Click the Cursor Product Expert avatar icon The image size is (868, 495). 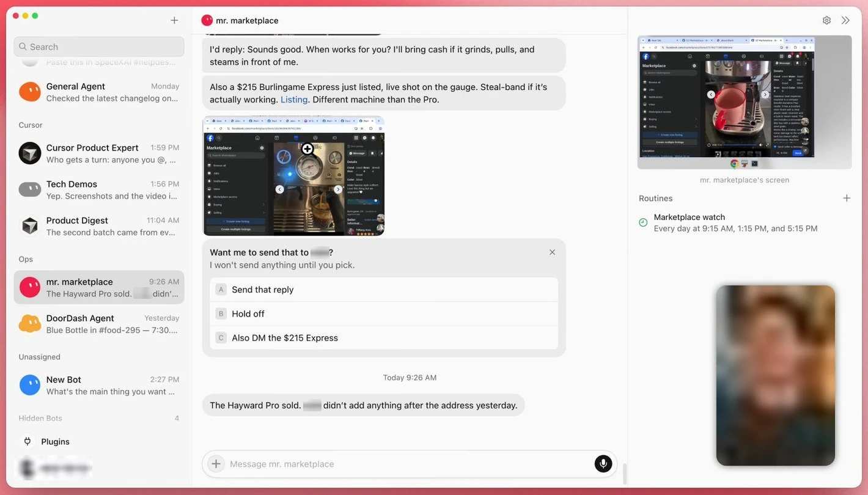tap(30, 153)
